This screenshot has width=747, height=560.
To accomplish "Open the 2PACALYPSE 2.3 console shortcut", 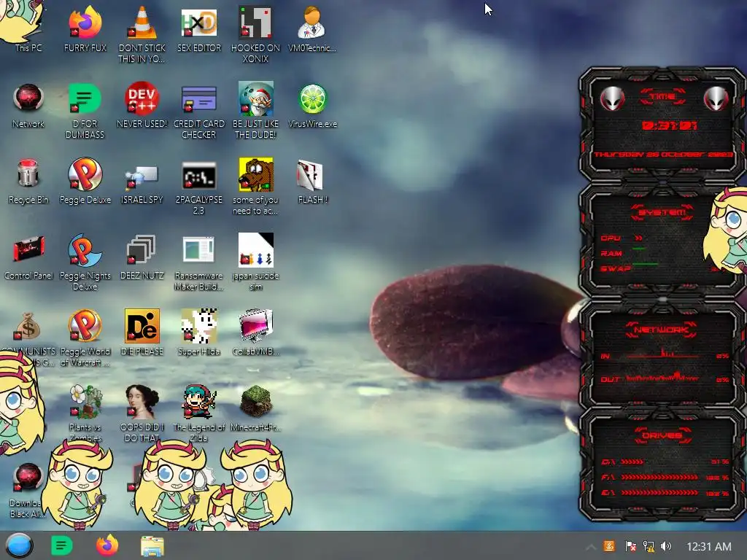I will coord(198,187).
